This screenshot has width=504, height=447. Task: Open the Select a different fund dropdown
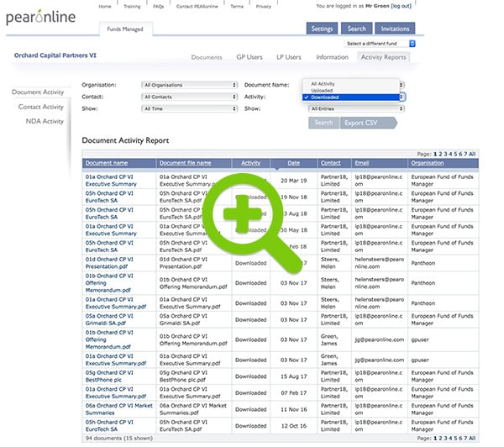380,44
